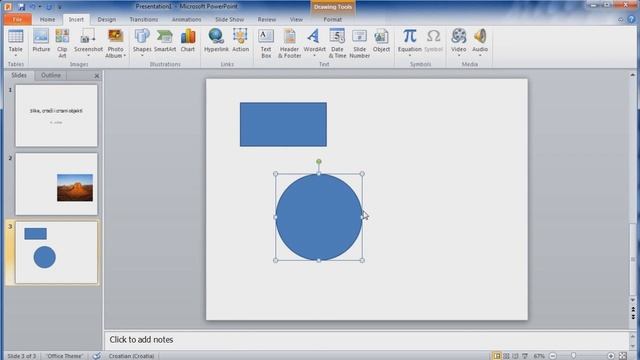640x360 pixels.
Task: Switch to Normal view button
Action: pos(496,356)
